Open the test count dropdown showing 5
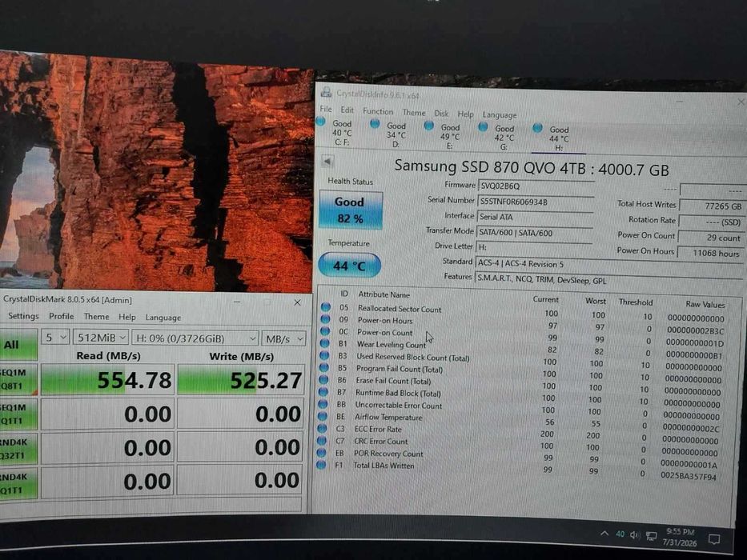Image resolution: width=747 pixels, height=560 pixels. pyautogui.click(x=56, y=338)
